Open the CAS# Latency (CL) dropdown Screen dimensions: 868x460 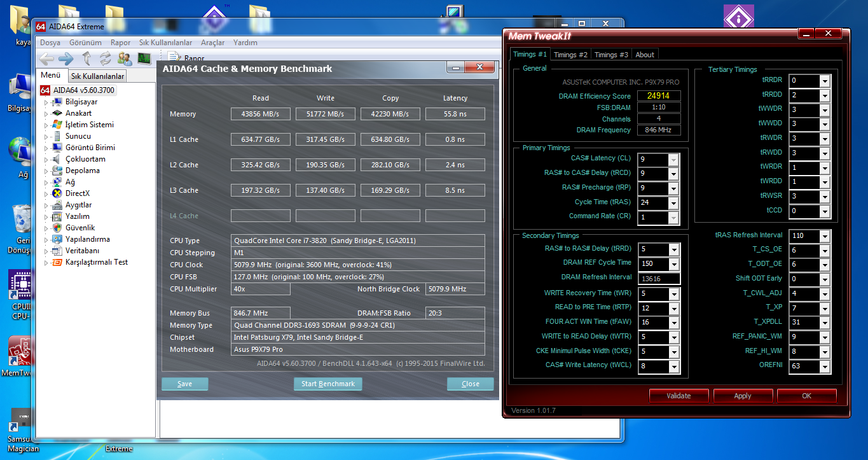pos(673,159)
